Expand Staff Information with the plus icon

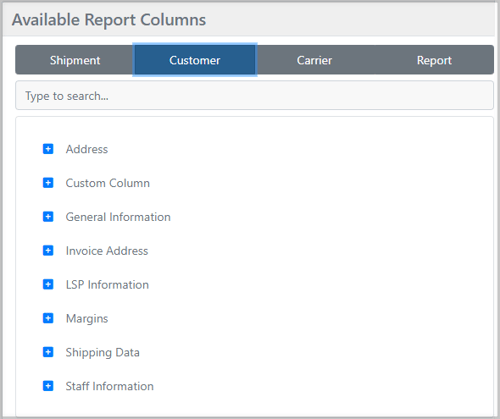click(x=48, y=386)
